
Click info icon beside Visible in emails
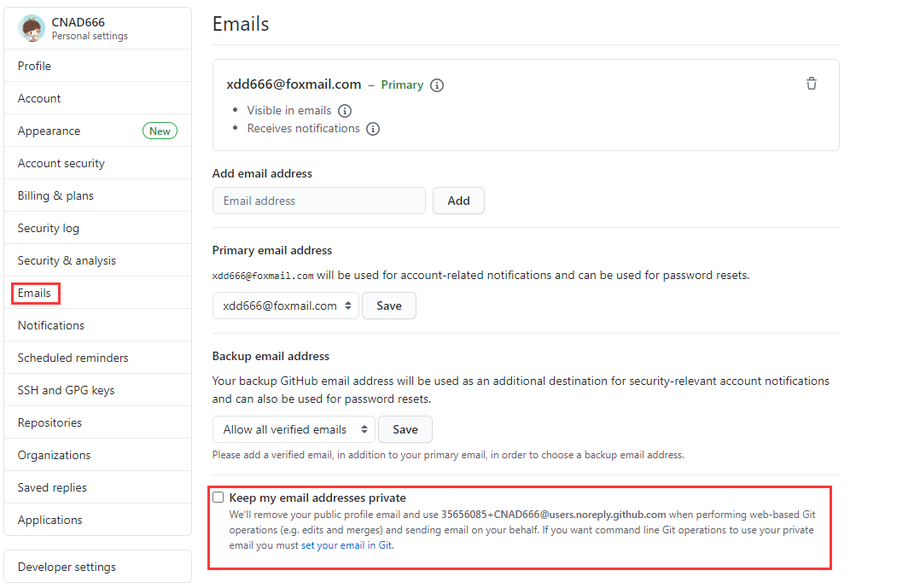click(345, 110)
